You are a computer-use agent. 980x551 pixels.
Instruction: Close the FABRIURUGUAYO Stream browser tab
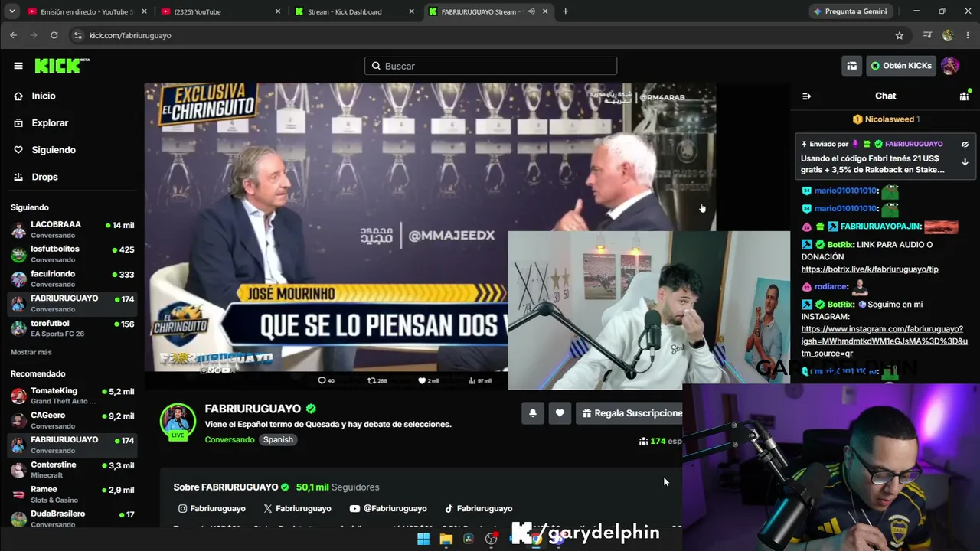[x=546, y=11]
